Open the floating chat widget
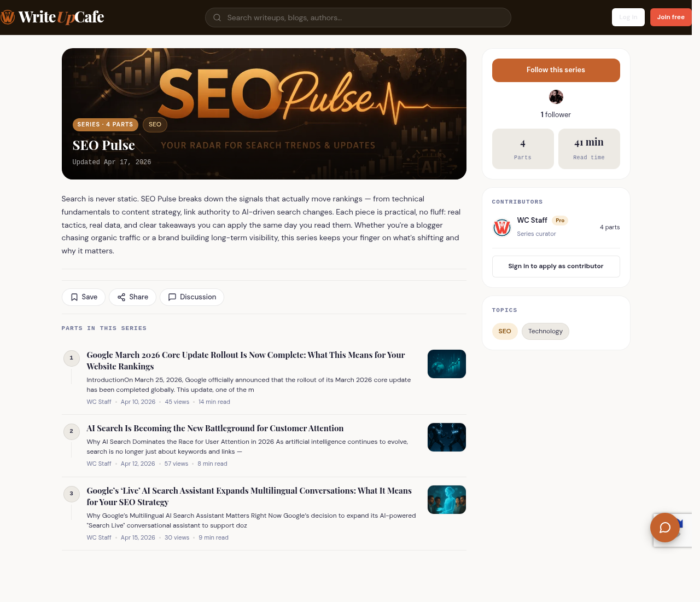The image size is (700, 602). (664, 528)
